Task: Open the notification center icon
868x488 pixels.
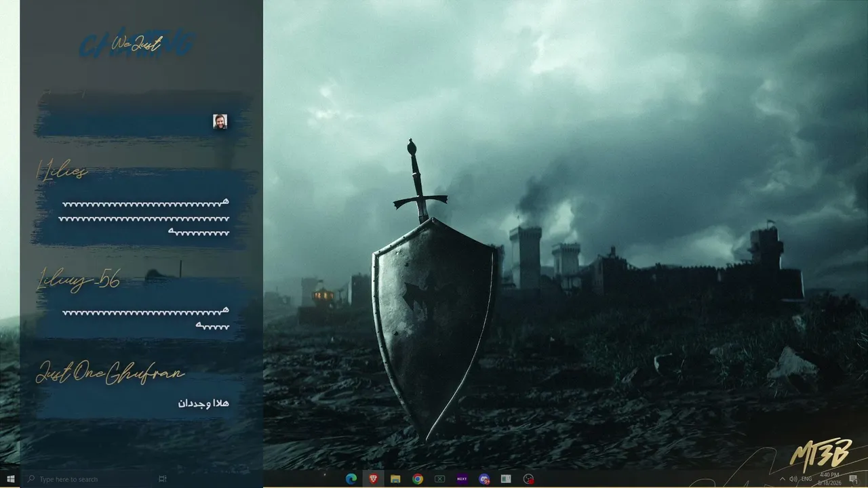Action: coord(853,479)
